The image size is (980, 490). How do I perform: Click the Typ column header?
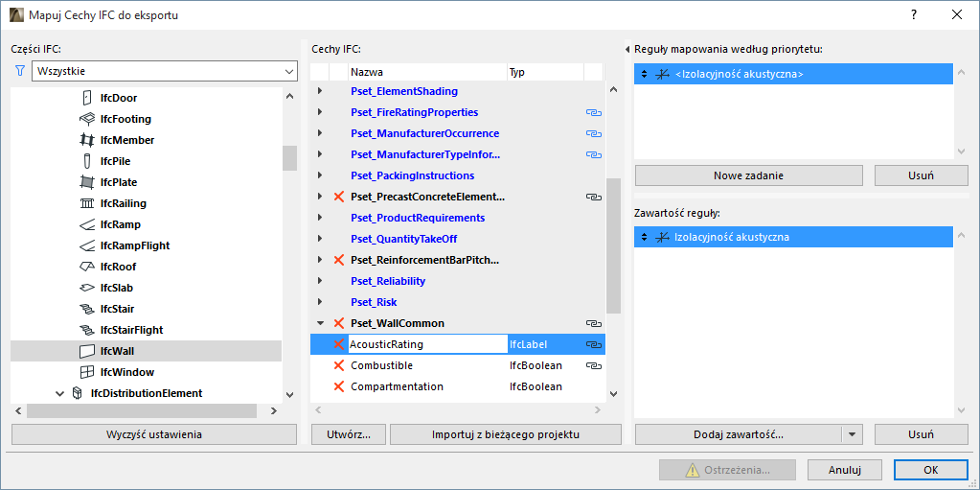click(544, 72)
